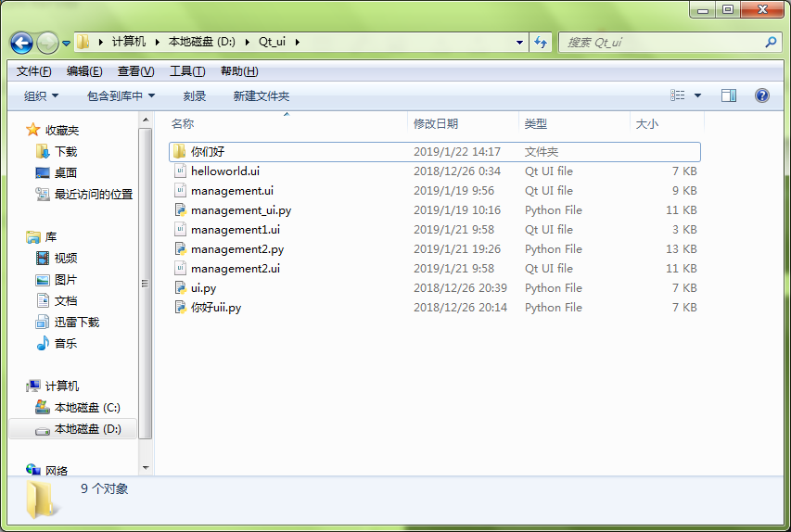Viewport: 791px width, 532px height.
Task: Select ui.py Python file icon
Action: click(180, 287)
